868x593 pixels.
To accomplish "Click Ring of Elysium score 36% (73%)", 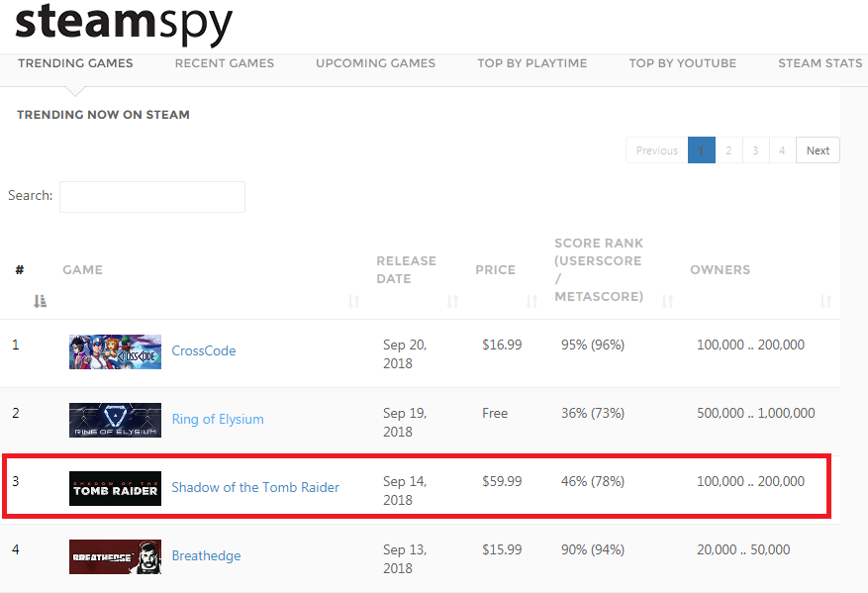I will [x=593, y=413].
